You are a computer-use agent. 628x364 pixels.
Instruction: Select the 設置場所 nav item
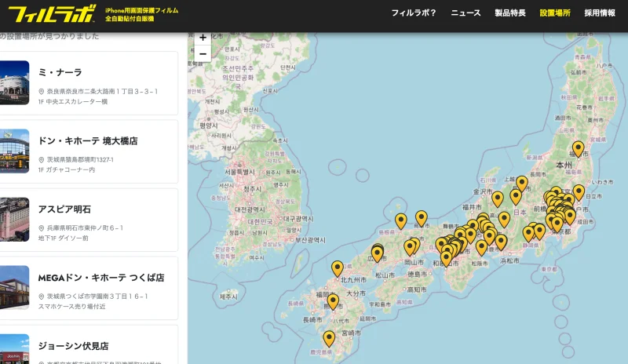tap(555, 13)
